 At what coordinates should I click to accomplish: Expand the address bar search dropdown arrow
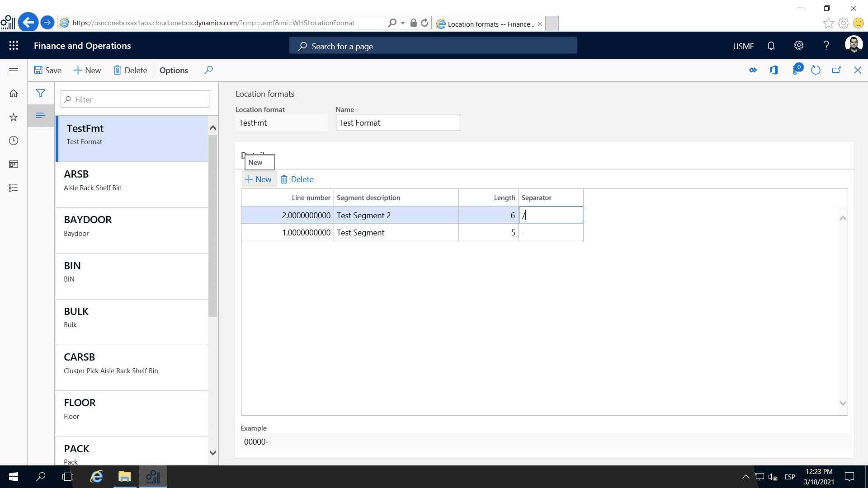[403, 23]
